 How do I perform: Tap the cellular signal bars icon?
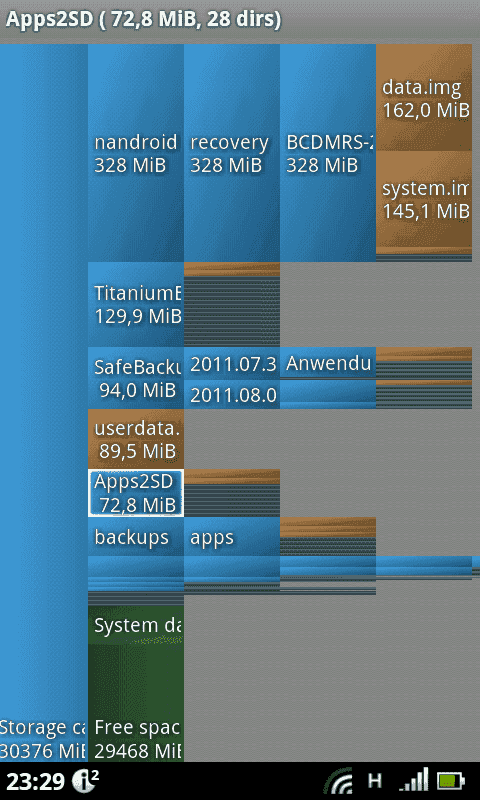413,781
